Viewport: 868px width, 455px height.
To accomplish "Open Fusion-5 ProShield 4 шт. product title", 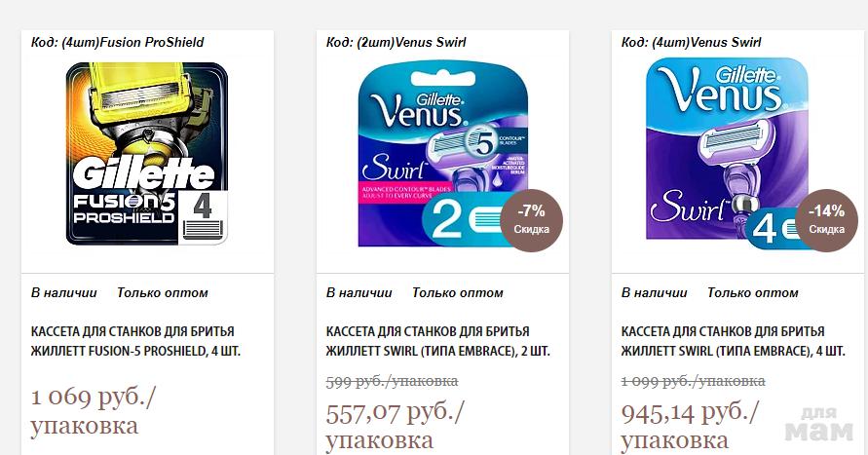I will (135, 341).
